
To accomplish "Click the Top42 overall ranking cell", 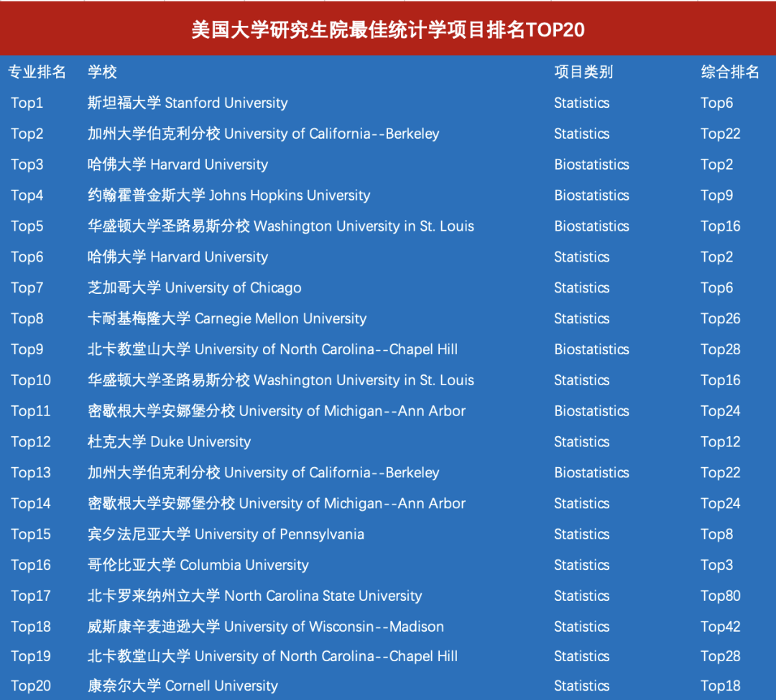I will 721,627.
